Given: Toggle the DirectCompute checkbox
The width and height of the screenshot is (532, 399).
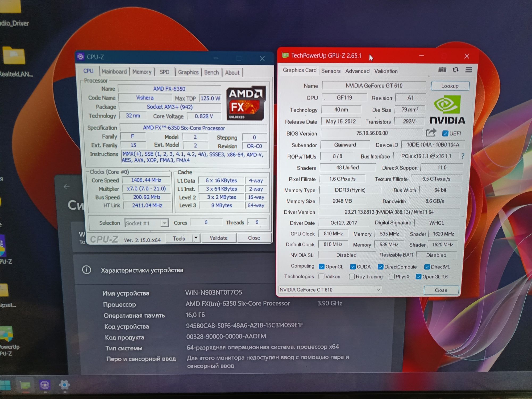Looking at the screenshot, I should [x=380, y=267].
